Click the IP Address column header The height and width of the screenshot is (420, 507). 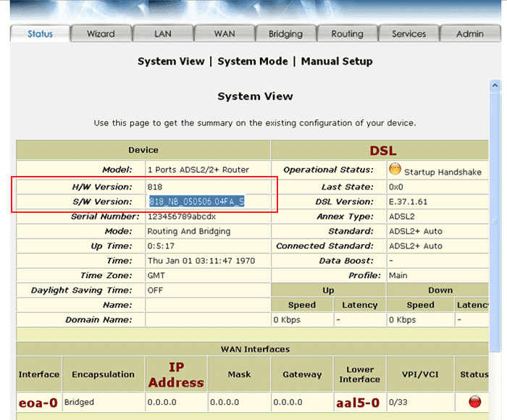pyautogui.click(x=176, y=374)
